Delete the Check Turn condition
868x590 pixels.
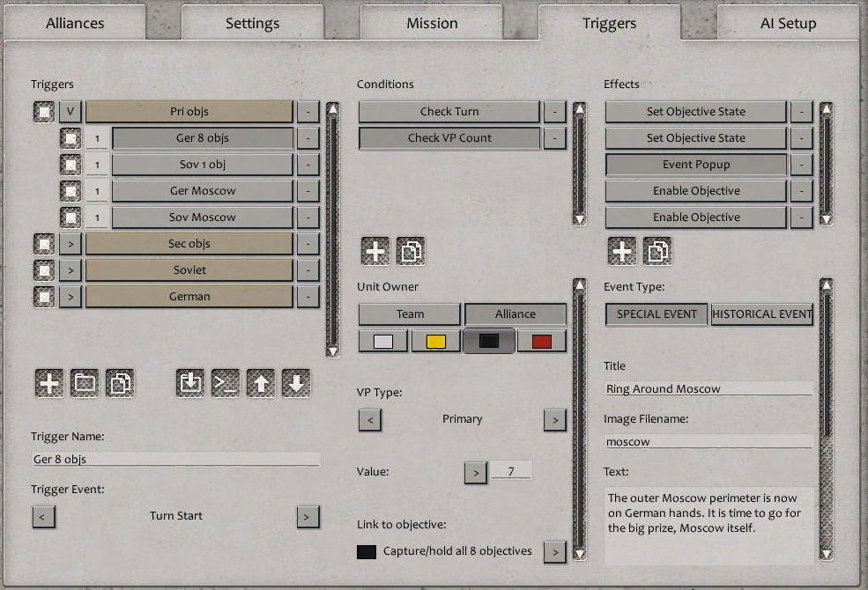click(x=554, y=112)
